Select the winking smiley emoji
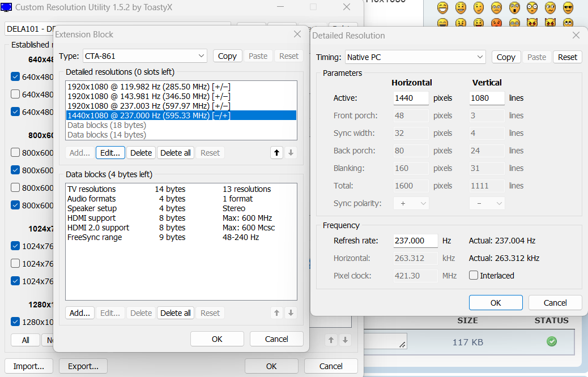 tap(479, 8)
